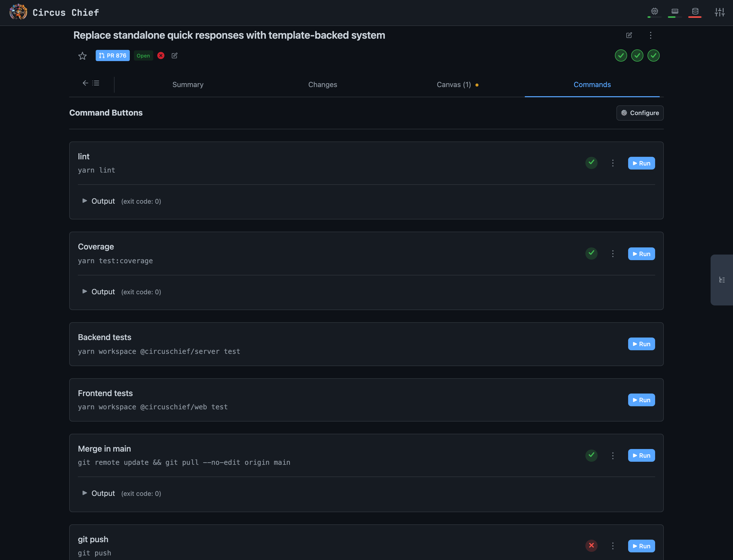Run the Frontend tests command
Image resolution: width=733 pixels, height=560 pixels.
pyautogui.click(x=641, y=400)
